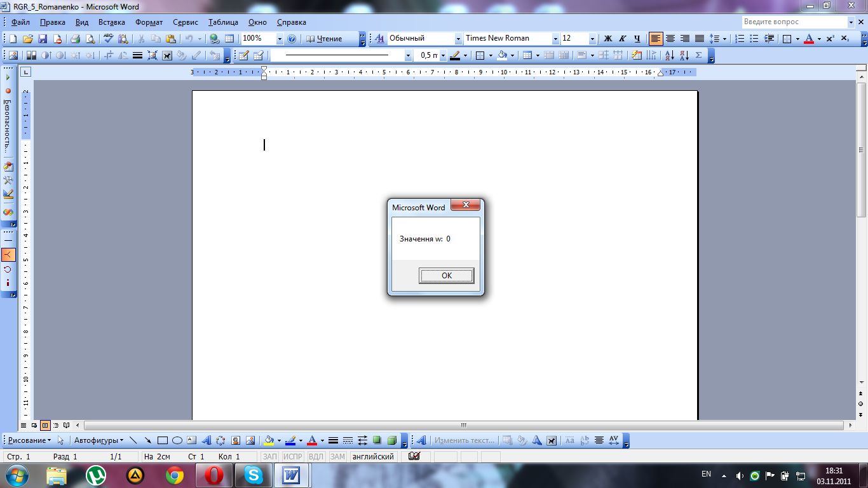Open Google Chrome from the Windows taskbar

[175, 475]
